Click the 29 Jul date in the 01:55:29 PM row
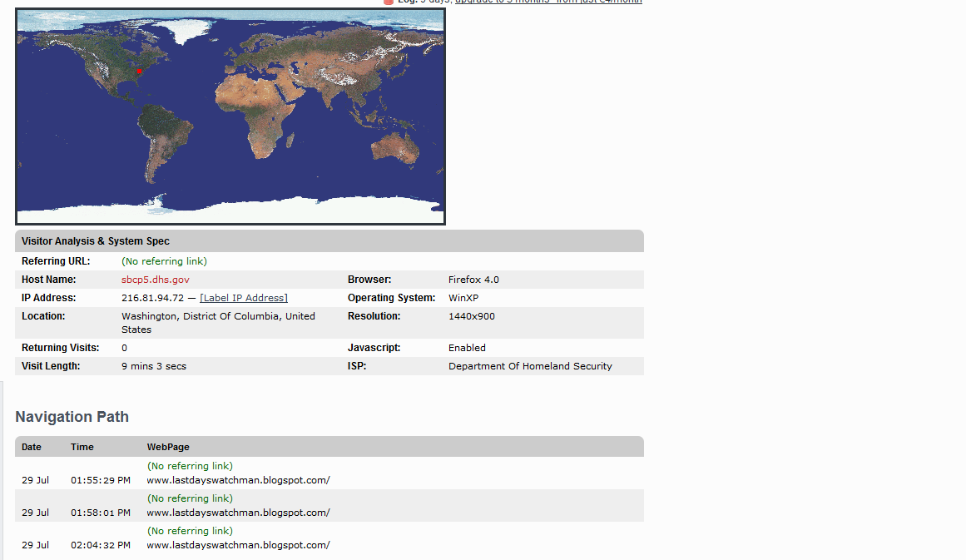This screenshot has height=560, width=966. pyautogui.click(x=35, y=480)
